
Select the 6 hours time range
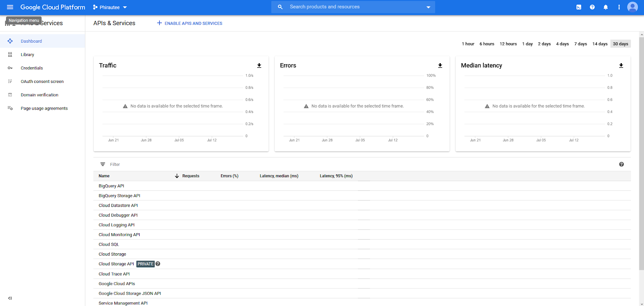(x=487, y=44)
